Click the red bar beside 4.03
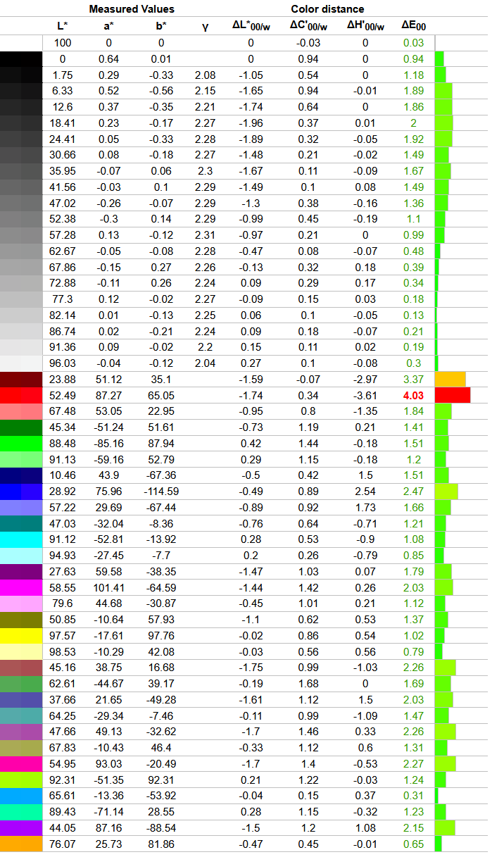Image resolution: width=504 pixels, height=857 pixels. (x=452, y=396)
